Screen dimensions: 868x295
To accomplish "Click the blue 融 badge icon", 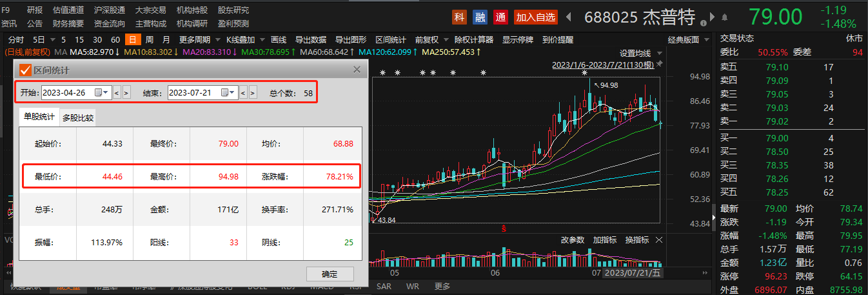I will 480,17.
